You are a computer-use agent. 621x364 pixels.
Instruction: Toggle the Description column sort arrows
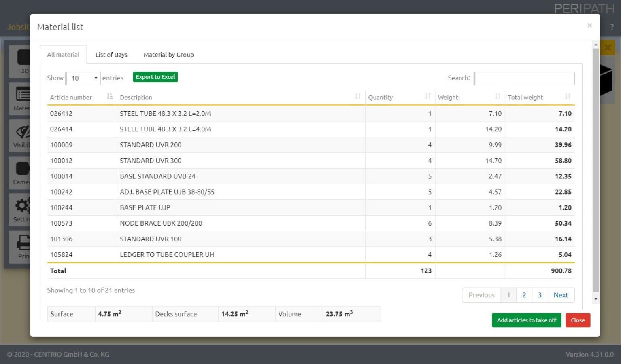click(x=357, y=96)
